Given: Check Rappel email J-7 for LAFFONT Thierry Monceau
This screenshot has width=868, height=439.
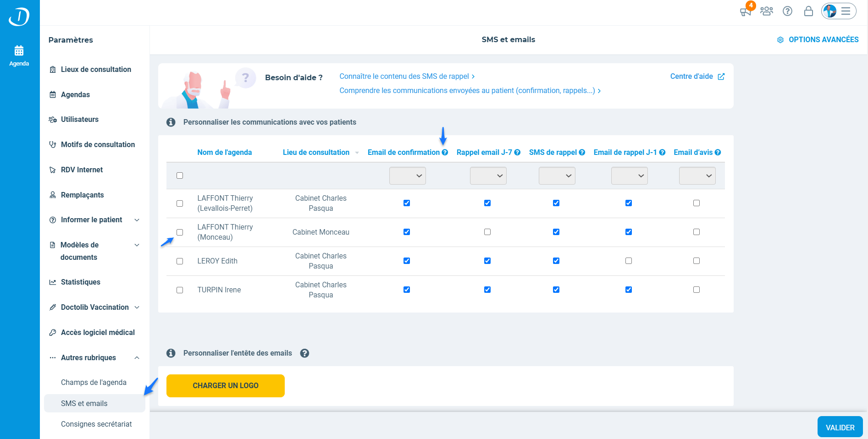Looking at the screenshot, I should point(487,232).
